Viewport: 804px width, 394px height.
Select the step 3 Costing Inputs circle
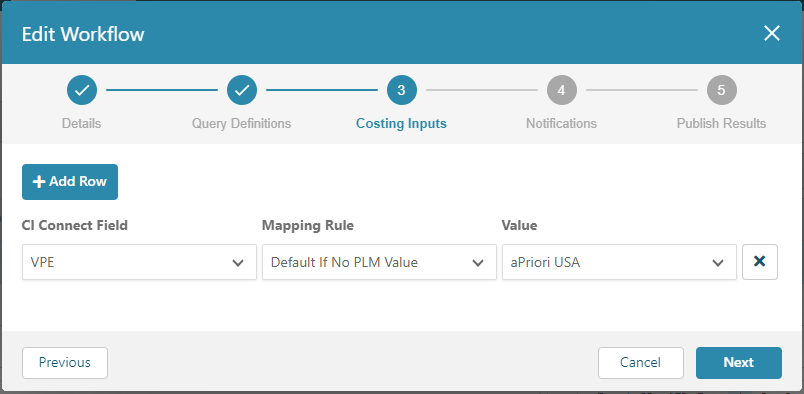401,90
